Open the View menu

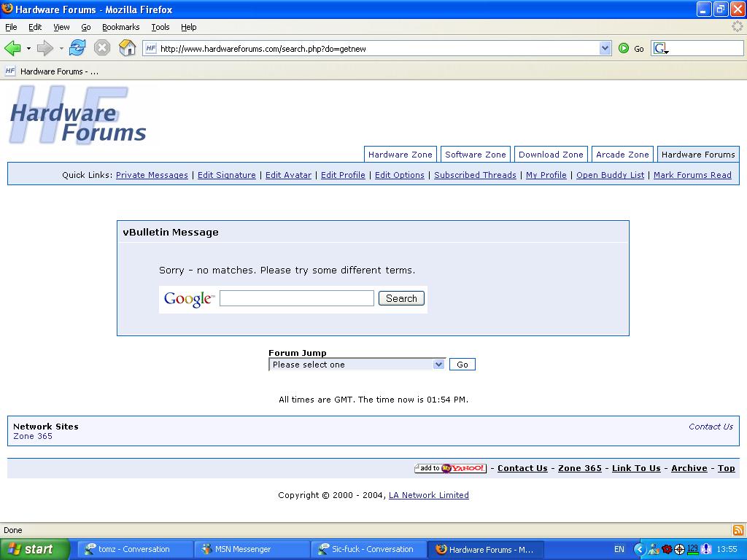coord(61,27)
